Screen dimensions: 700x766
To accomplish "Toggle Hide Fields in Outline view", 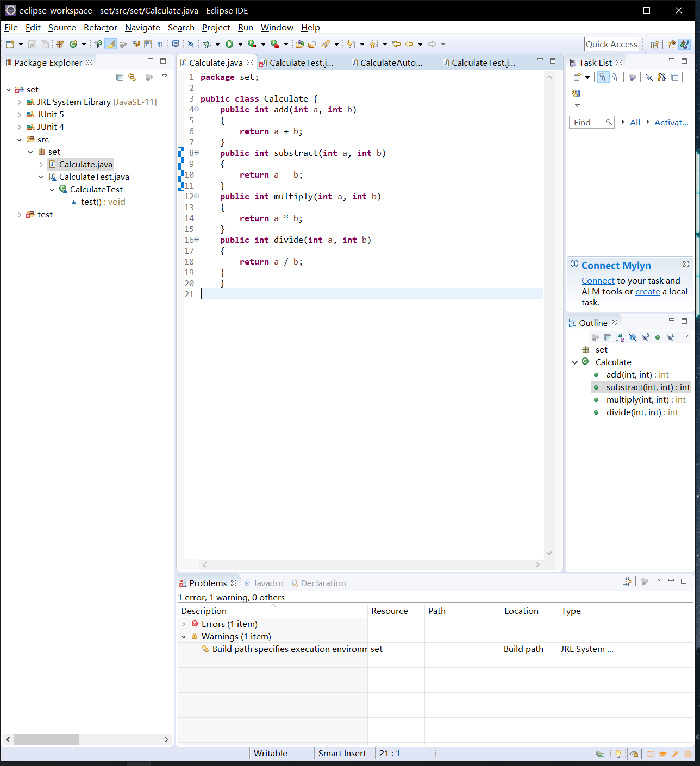I will coord(633,337).
